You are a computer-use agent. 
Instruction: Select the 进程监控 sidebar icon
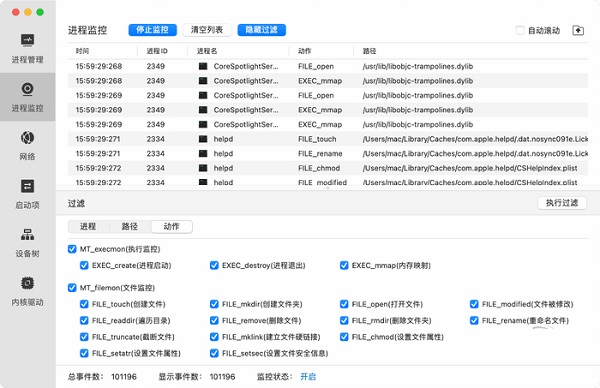(27, 89)
